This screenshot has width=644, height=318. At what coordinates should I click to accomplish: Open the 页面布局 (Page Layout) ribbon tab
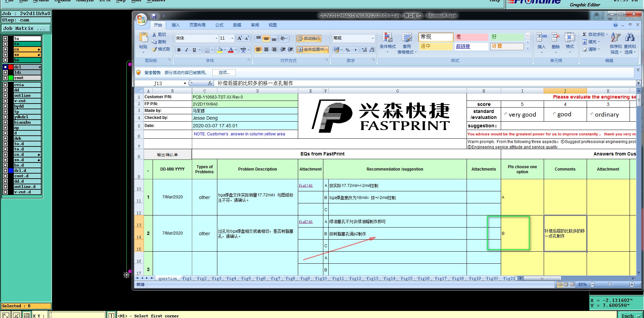point(198,25)
